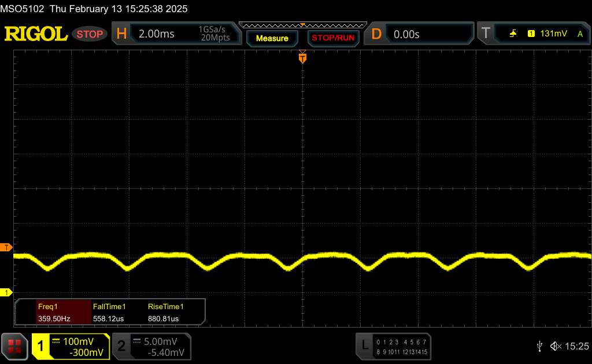This screenshot has width=592, height=364.
Task: Click channel 1 100mV scale value
Action: click(78, 341)
